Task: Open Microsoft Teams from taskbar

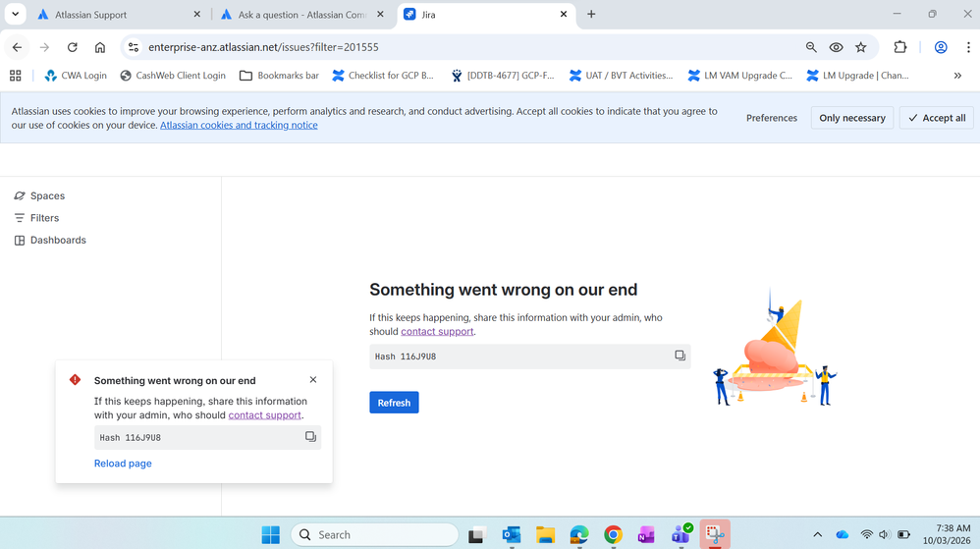Action: click(x=681, y=534)
